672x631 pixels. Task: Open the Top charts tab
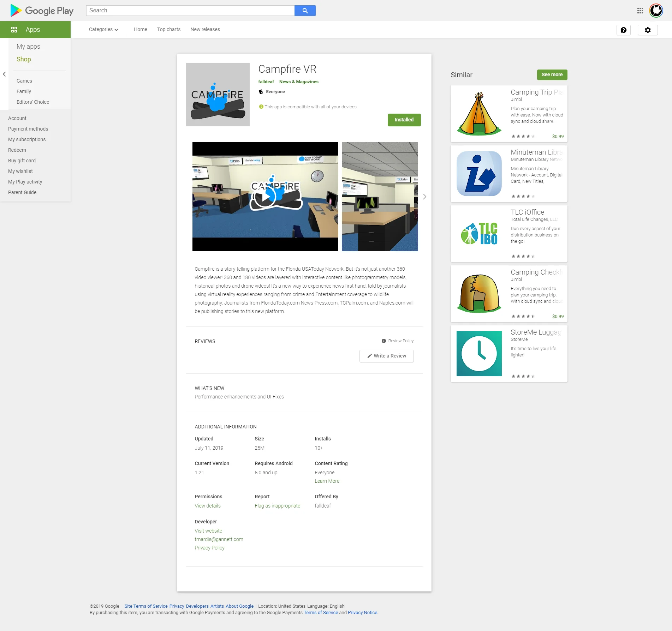tap(169, 30)
